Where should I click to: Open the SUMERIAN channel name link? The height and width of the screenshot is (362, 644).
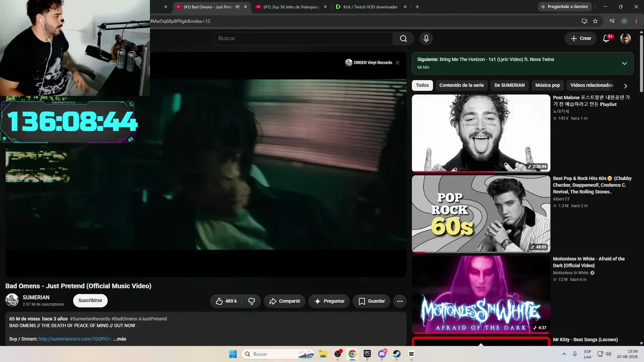pos(36,298)
